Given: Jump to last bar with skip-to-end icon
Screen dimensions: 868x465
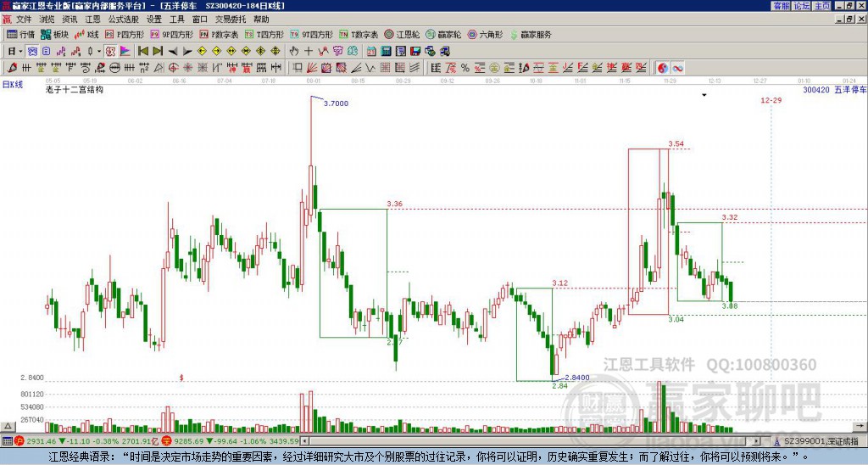Looking at the screenshot, I should tap(157, 52).
